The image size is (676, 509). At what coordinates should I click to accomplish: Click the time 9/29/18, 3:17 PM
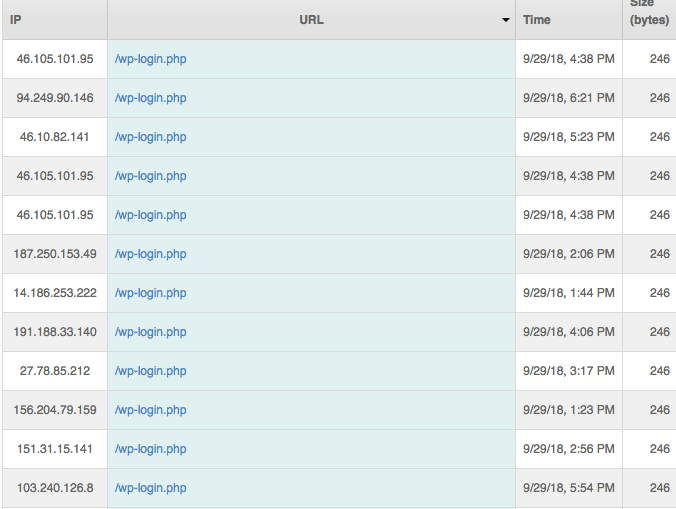coord(569,371)
